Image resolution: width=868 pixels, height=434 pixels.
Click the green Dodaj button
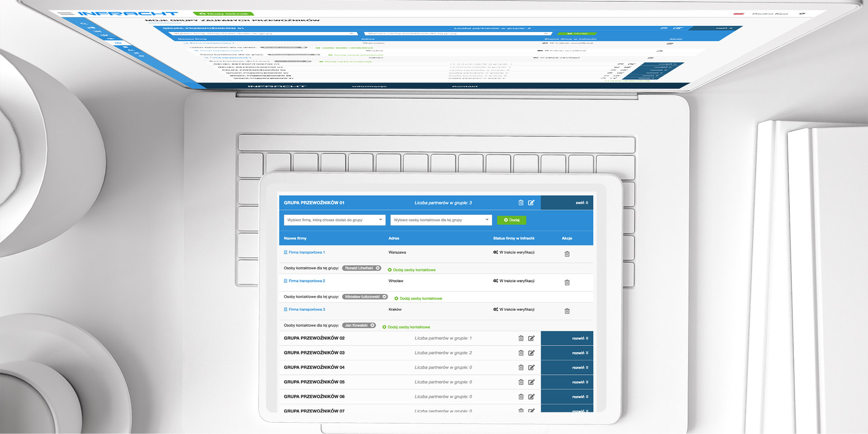click(x=512, y=220)
